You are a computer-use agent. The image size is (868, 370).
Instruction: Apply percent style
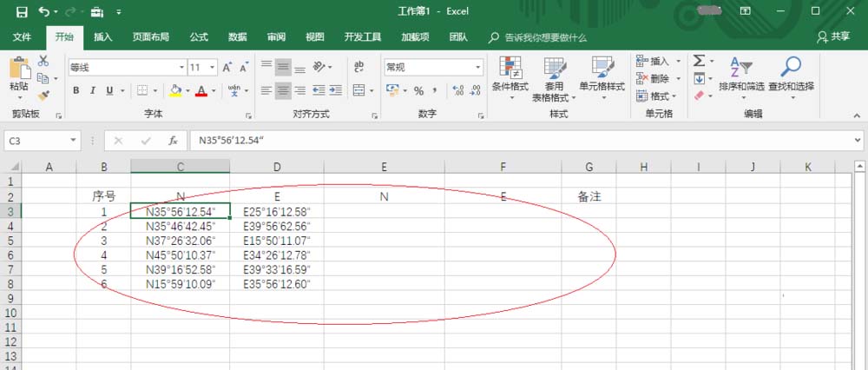[x=418, y=91]
